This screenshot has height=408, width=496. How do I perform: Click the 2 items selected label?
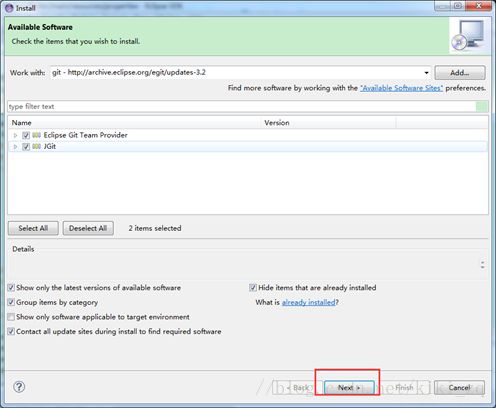click(x=155, y=228)
